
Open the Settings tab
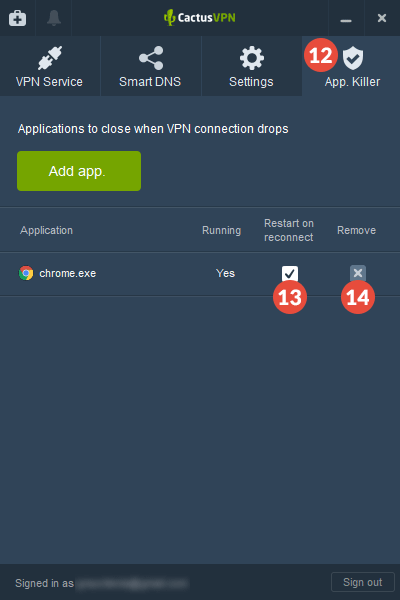(x=251, y=66)
